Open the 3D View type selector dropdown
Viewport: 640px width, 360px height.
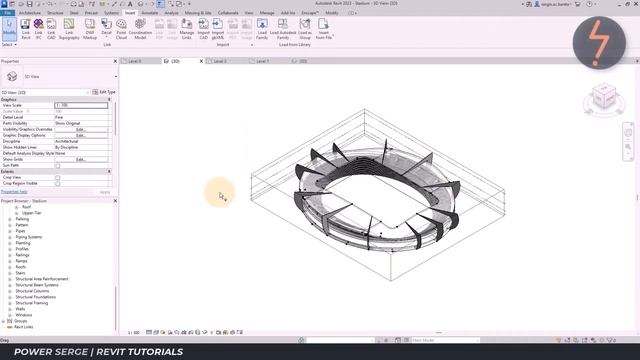(116, 77)
